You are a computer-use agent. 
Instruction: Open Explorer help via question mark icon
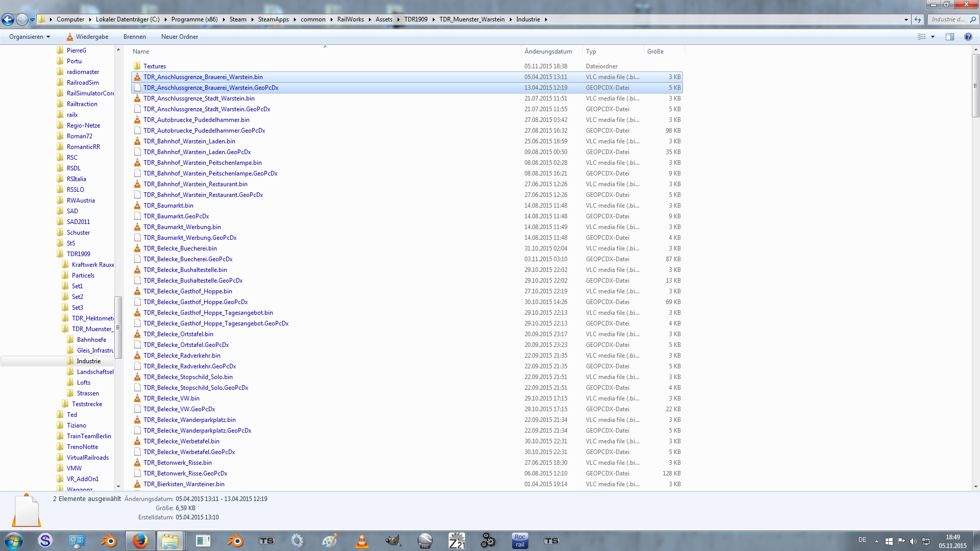(x=968, y=37)
